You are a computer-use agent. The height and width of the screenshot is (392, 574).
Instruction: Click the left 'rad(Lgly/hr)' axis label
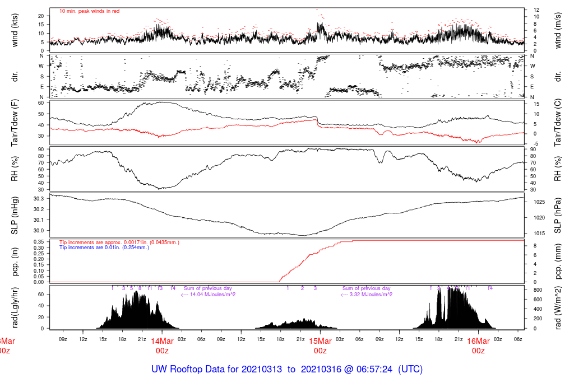(x=15, y=307)
